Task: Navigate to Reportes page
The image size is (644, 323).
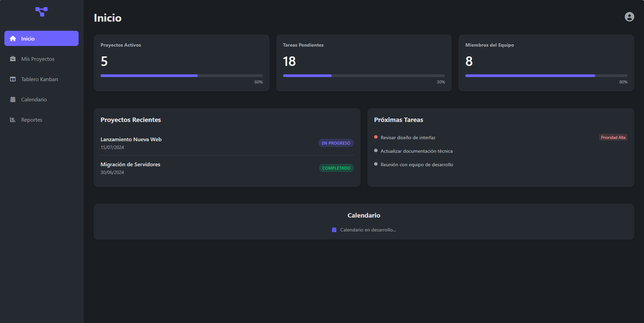Action: (32, 120)
